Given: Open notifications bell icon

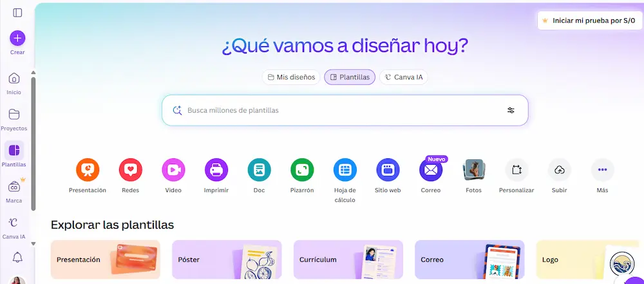Looking at the screenshot, I should [17, 258].
